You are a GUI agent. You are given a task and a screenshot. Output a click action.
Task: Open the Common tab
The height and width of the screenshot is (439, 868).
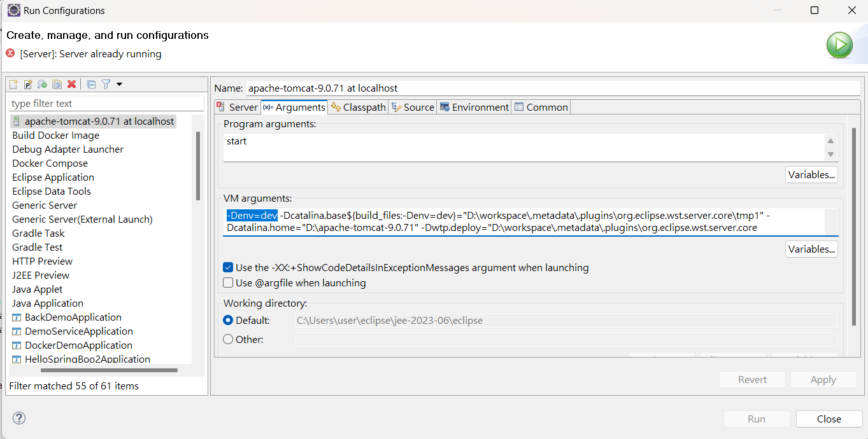[541, 107]
